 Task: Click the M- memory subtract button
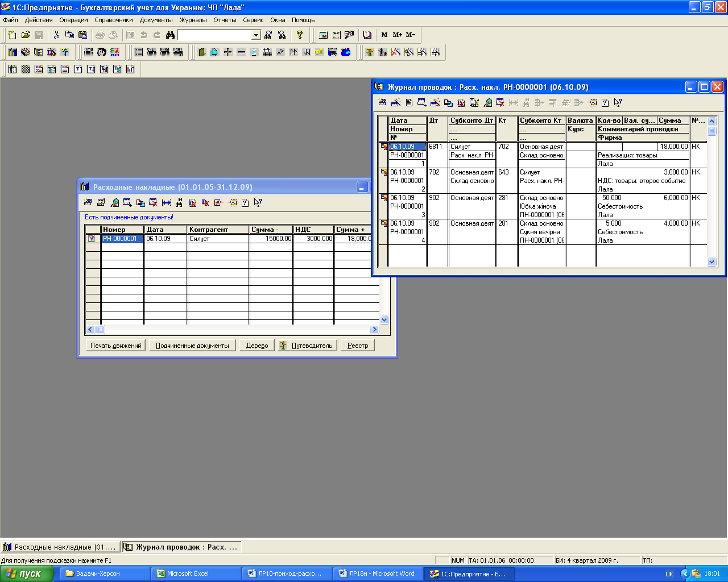point(411,35)
